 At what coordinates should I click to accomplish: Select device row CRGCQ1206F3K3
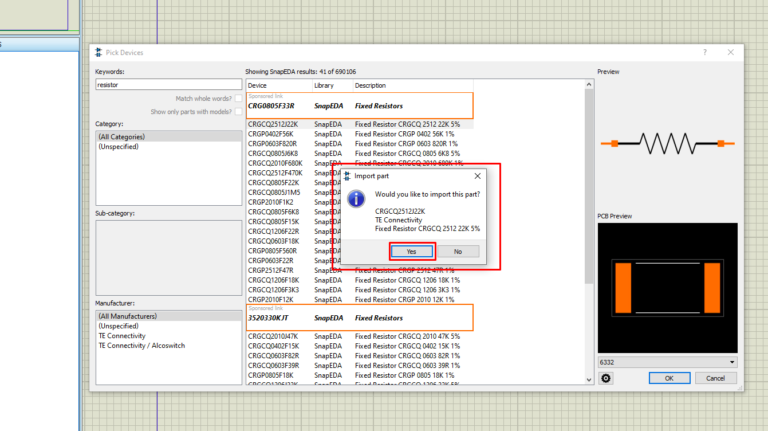(x=360, y=290)
